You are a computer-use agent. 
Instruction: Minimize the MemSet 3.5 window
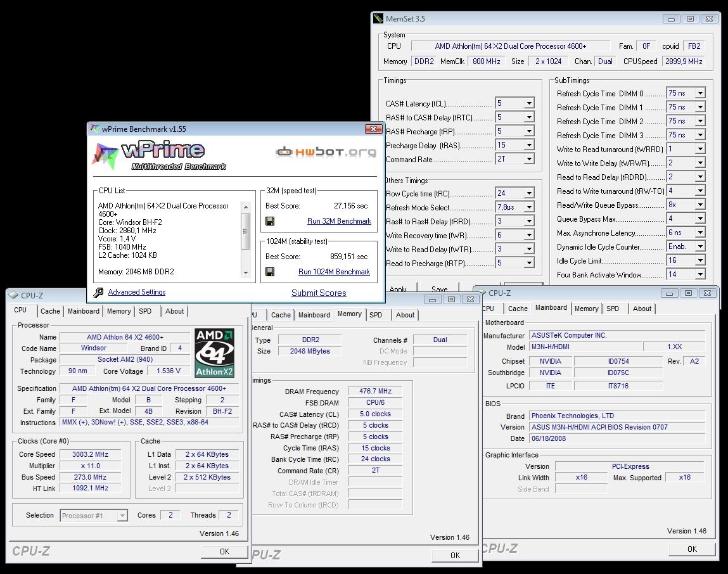click(x=672, y=18)
